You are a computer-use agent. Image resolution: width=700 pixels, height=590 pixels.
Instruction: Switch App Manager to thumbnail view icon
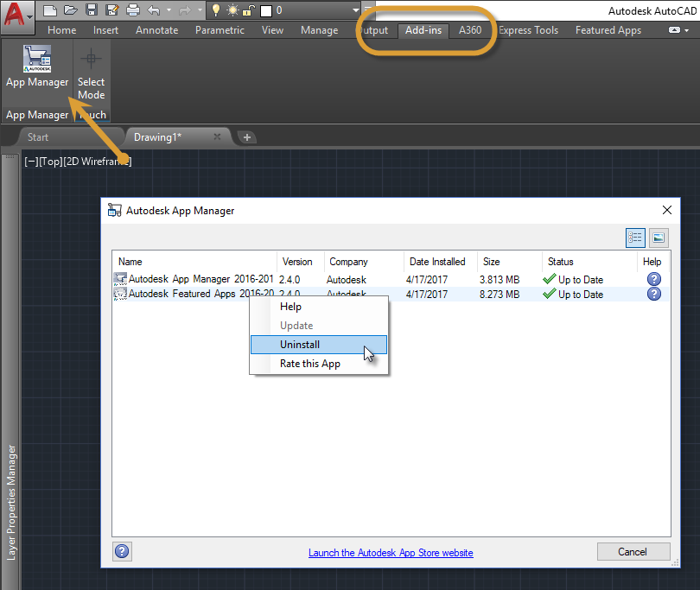(659, 238)
